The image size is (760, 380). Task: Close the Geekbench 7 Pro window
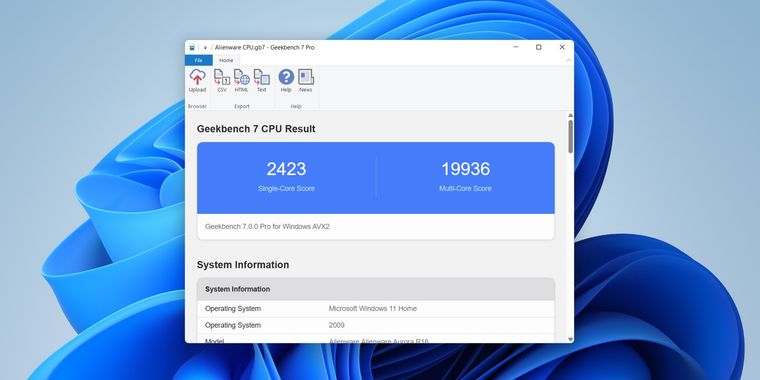tap(562, 47)
